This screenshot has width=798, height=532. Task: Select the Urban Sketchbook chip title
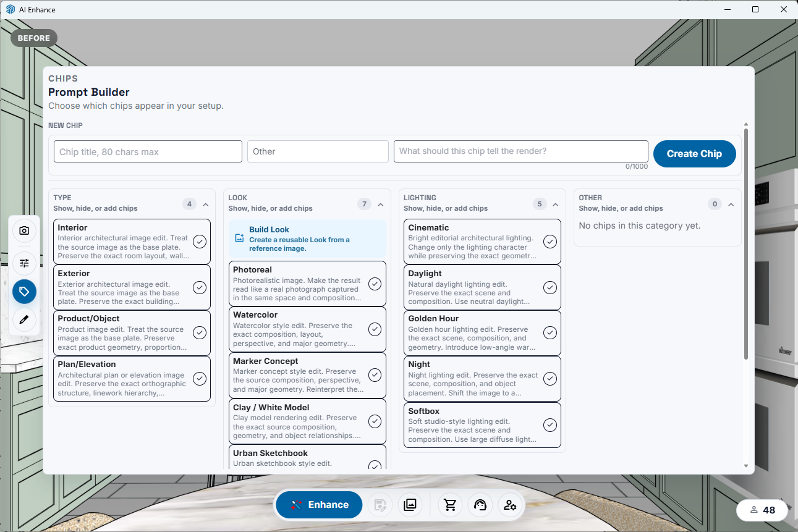click(270, 454)
